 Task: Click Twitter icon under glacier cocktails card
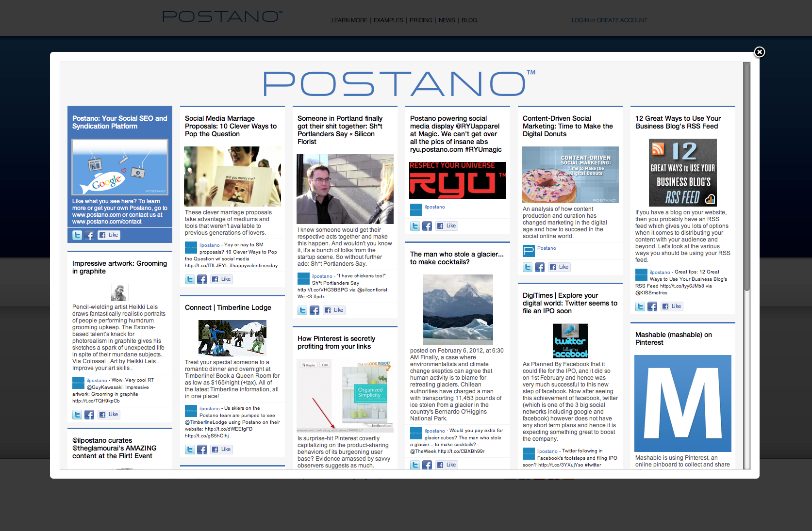coord(415,465)
